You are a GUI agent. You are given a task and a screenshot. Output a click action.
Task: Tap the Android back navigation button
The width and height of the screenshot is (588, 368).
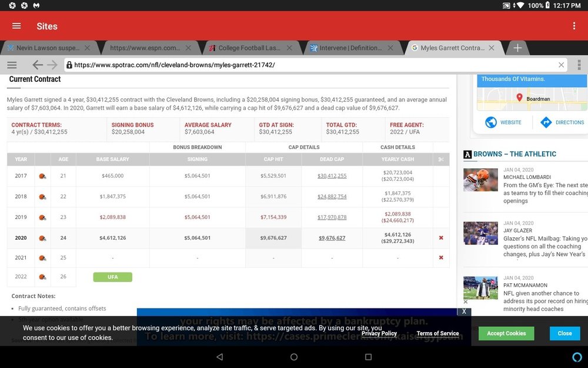click(220, 357)
